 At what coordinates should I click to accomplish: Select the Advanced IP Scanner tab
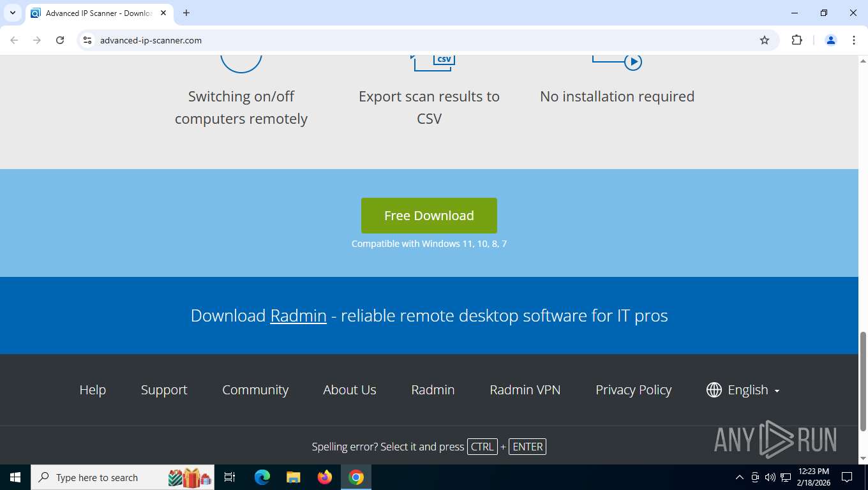pyautogui.click(x=99, y=13)
